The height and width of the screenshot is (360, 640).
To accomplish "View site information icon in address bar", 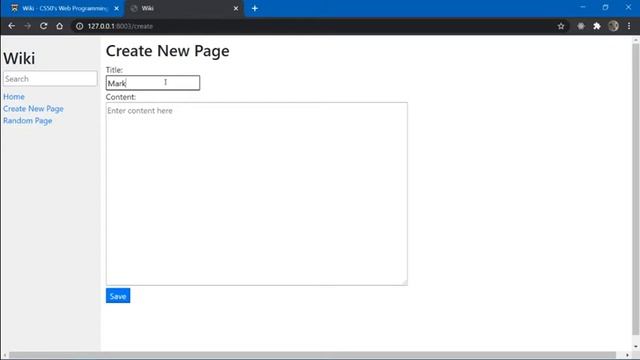I will [80, 26].
